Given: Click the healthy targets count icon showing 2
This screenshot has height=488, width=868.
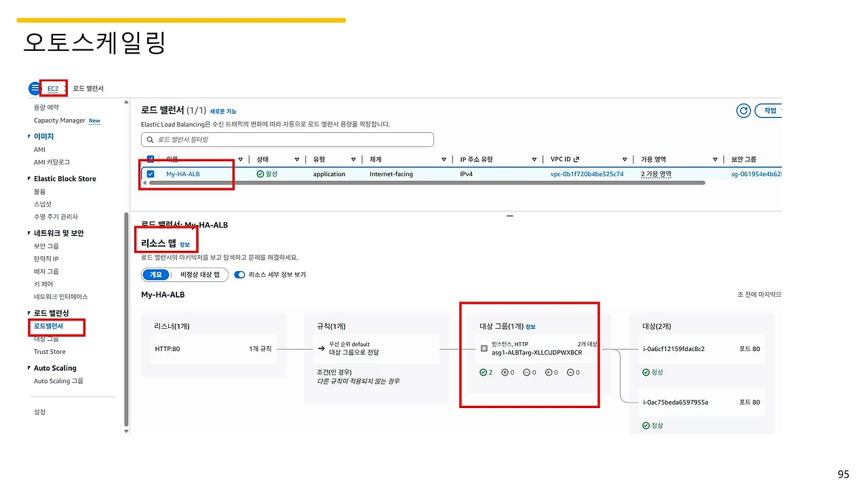Looking at the screenshot, I should [483, 372].
